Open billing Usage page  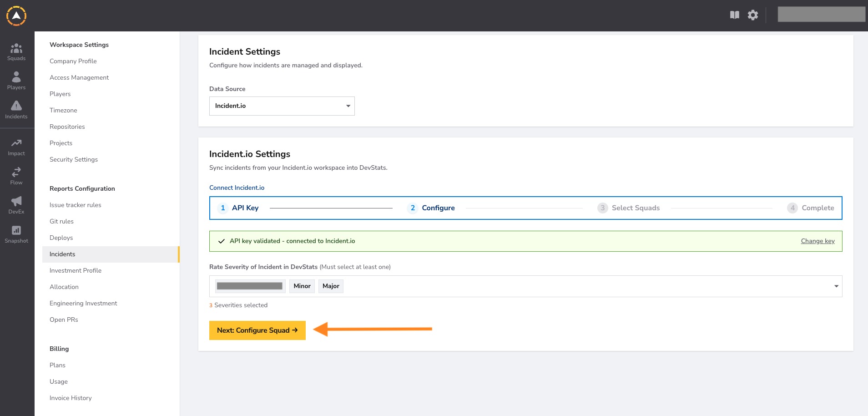pyautogui.click(x=59, y=381)
